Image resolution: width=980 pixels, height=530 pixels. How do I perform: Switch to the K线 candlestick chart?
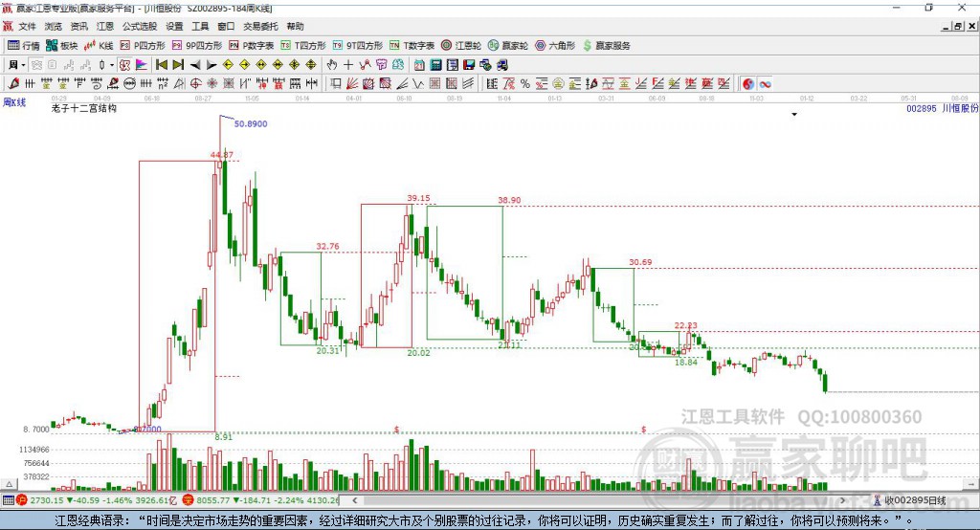click(99, 46)
